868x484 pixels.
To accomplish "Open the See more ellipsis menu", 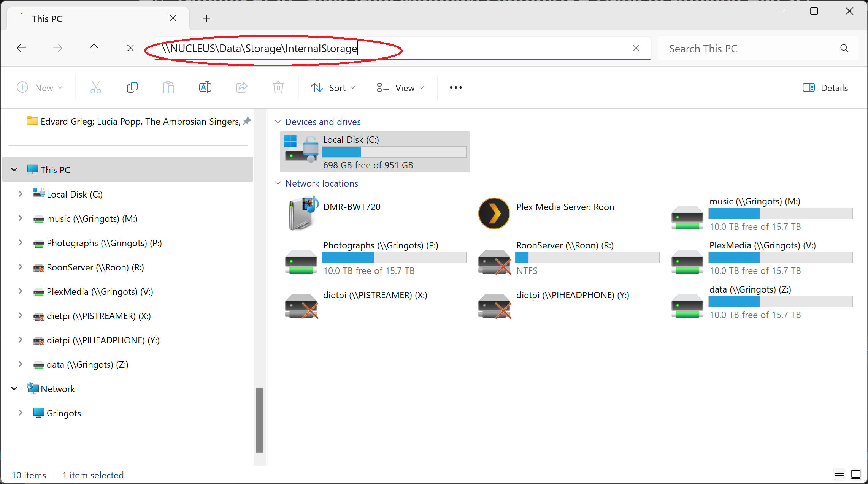I will click(455, 88).
